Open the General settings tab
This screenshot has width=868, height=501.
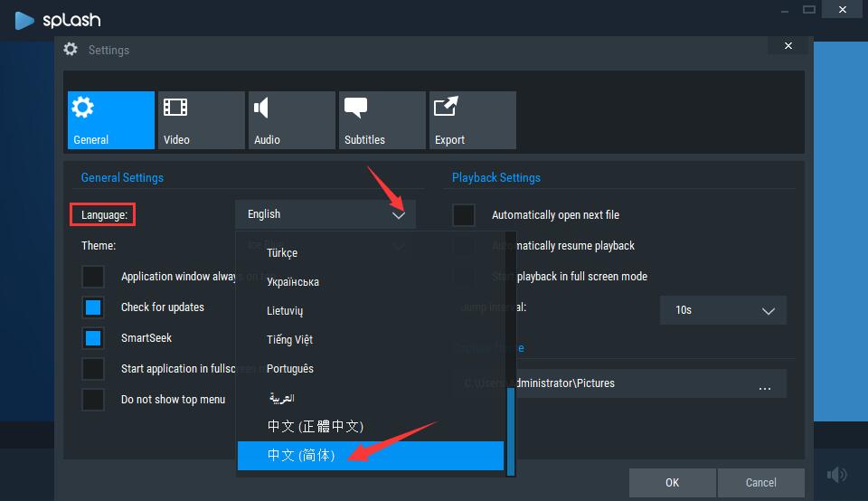click(x=110, y=119)
